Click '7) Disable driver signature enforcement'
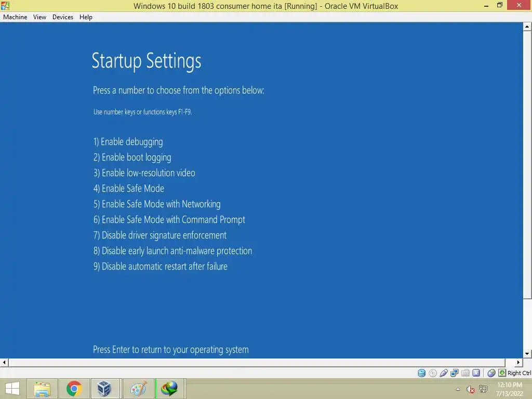 click(160, 235)
